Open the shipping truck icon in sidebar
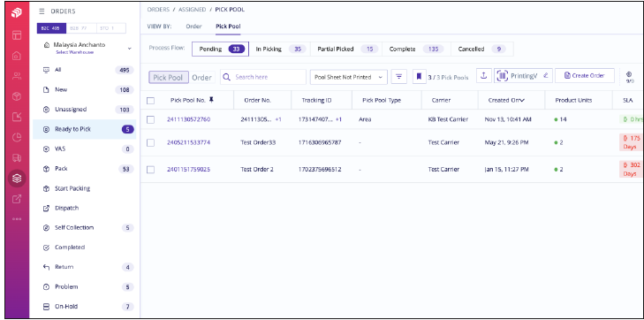The image size is (644, 320). pyautogui.click(x=17, y=158)
